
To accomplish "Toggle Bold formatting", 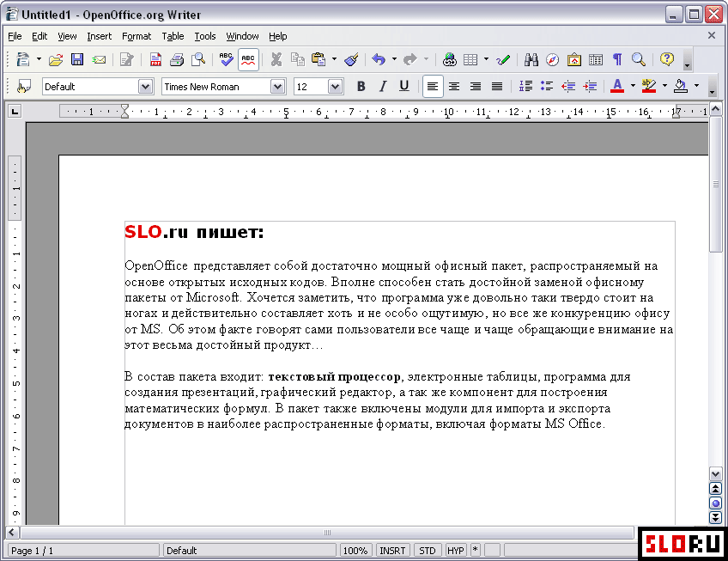I will (361, 86).
